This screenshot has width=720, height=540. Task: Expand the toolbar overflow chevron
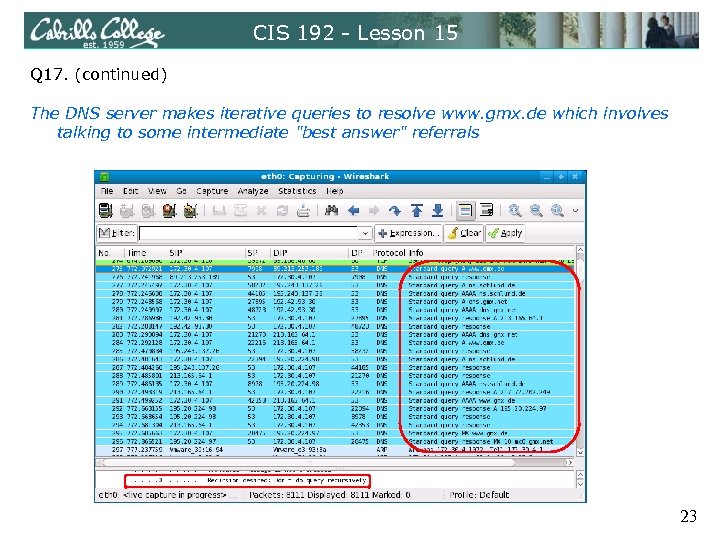[575, 211]
